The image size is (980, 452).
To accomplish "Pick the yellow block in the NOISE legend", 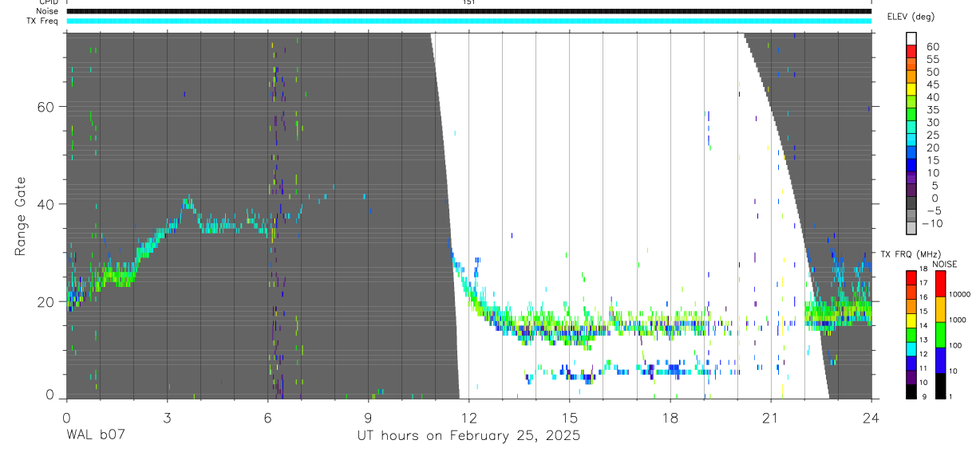I will click(940, 309).
